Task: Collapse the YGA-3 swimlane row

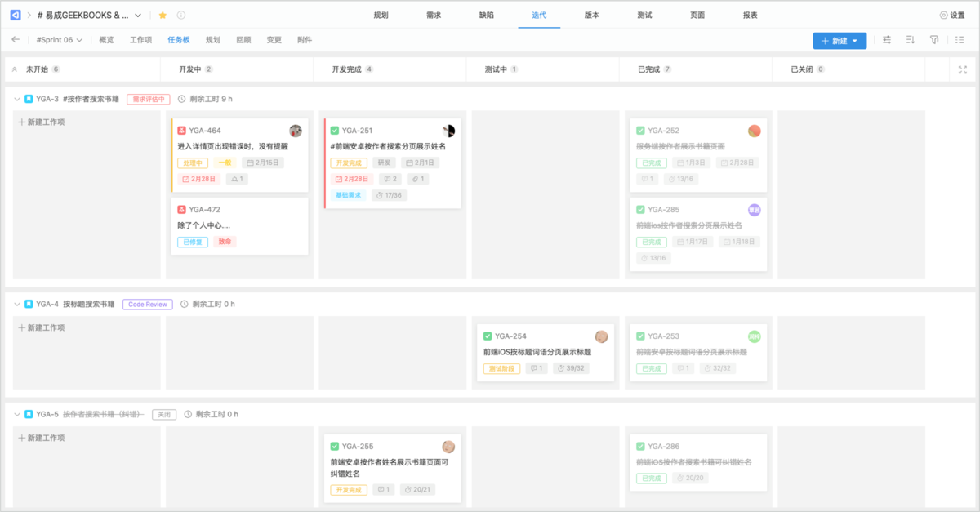Action: pos(17,99)
